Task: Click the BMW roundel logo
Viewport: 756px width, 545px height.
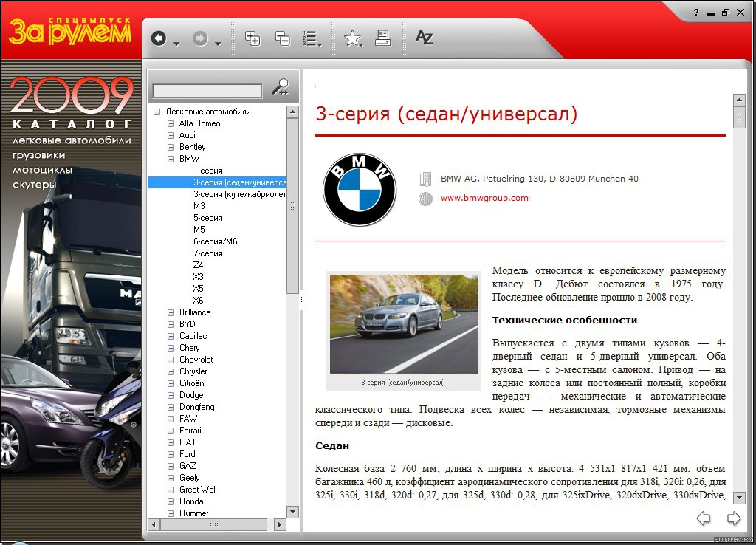Action: [x=360, y=190]
